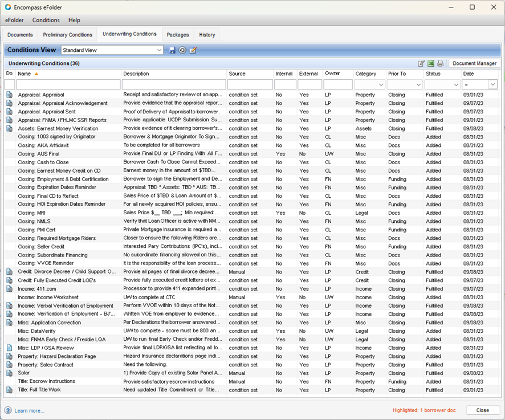Click the edit condition pencil icon
The width and height of the screenshot is (505, 420).
click(x=421, y=63)
